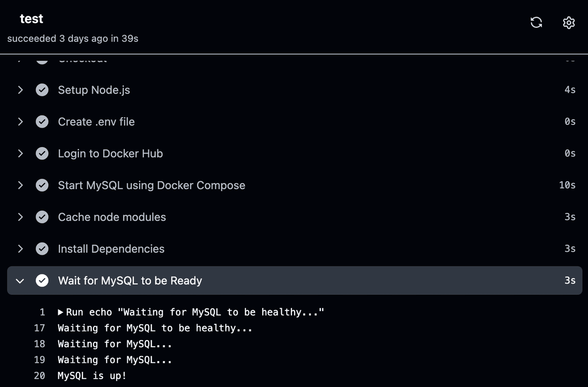
Task: Click the checkmark beside Start MySQL using Docker Compose
Action: pos(42,185)
